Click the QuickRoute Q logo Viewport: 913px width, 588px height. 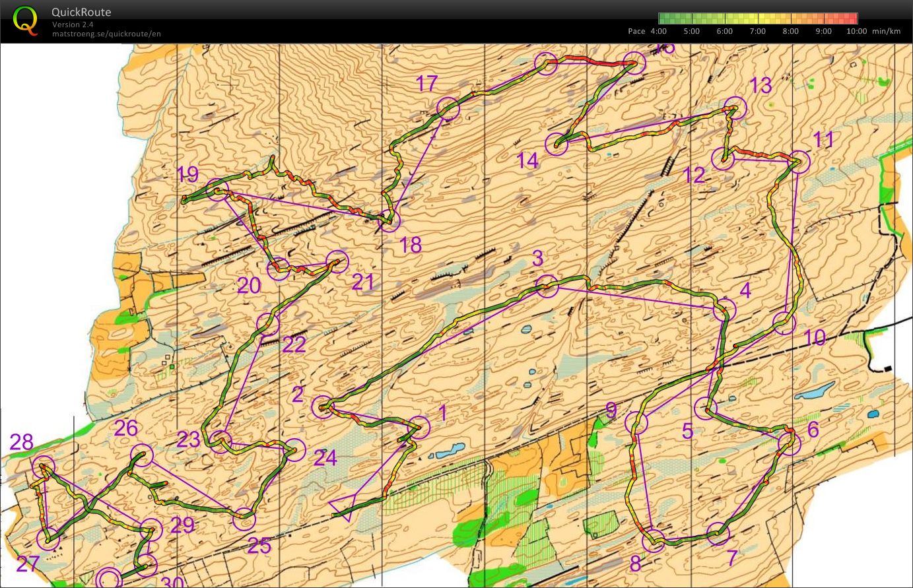pos(25,20)
